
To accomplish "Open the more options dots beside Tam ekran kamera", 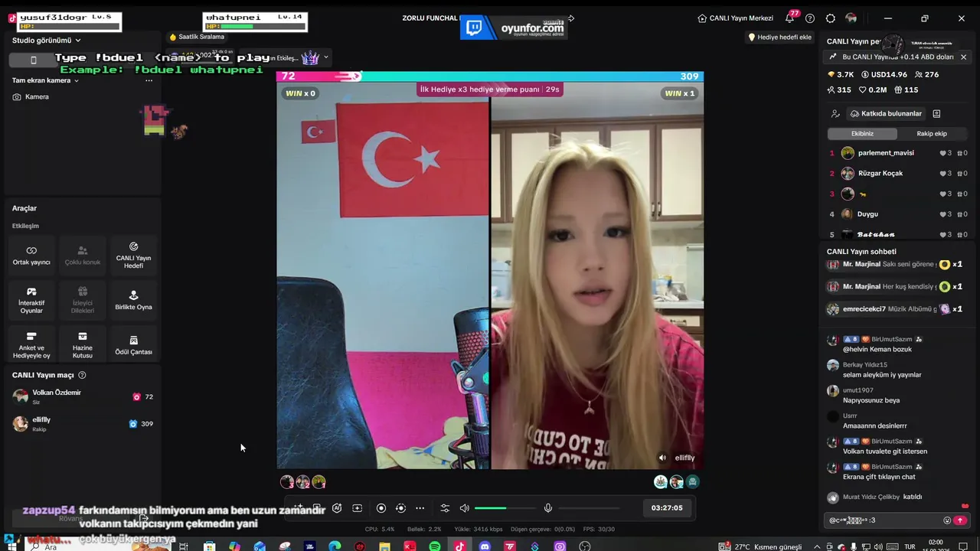I will [149, 80].
